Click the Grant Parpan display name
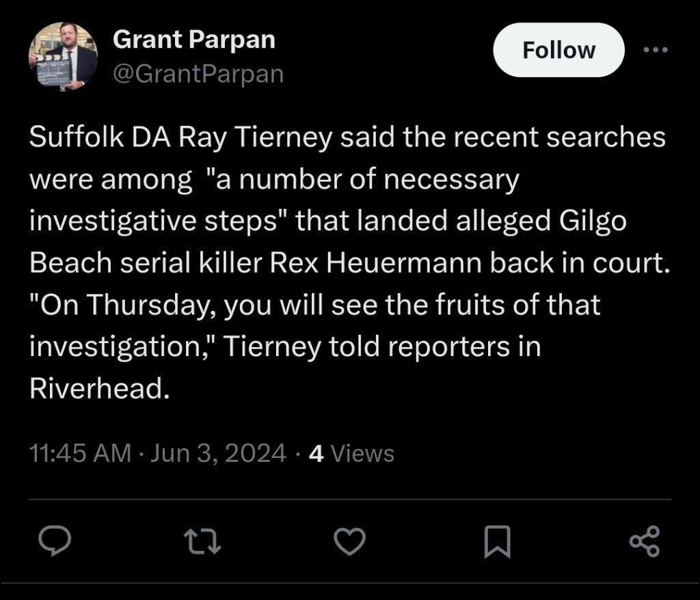Viewport: 700px width, 600px height. point(193,40)
